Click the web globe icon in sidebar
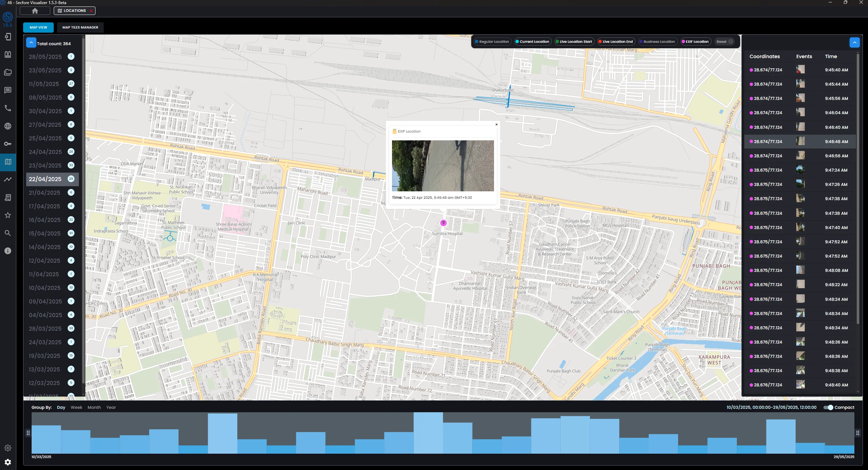Image resolution: width=868 pixels, height=470 pixels. click(x=7, y=126)
